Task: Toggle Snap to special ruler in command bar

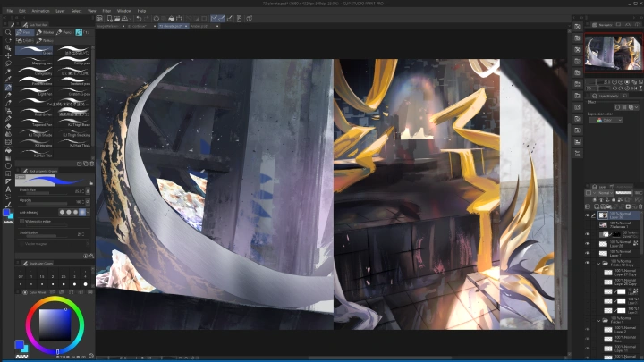Action: (x=222, y=19)
